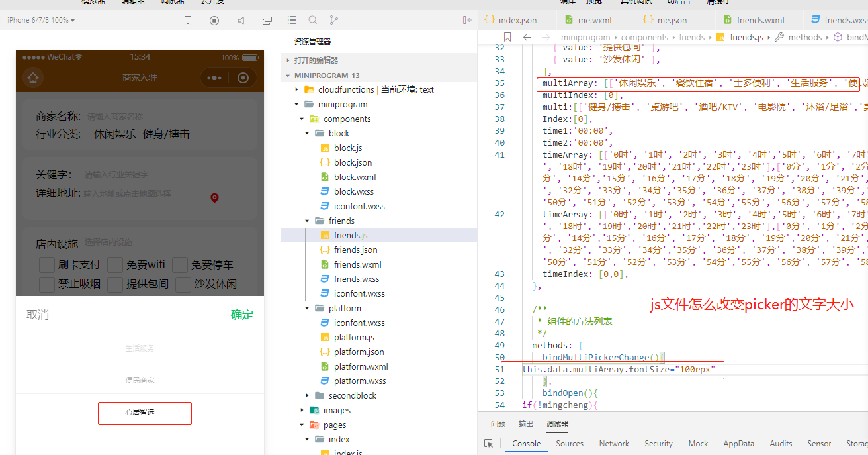Open block.js file in tree

[348, 148]
